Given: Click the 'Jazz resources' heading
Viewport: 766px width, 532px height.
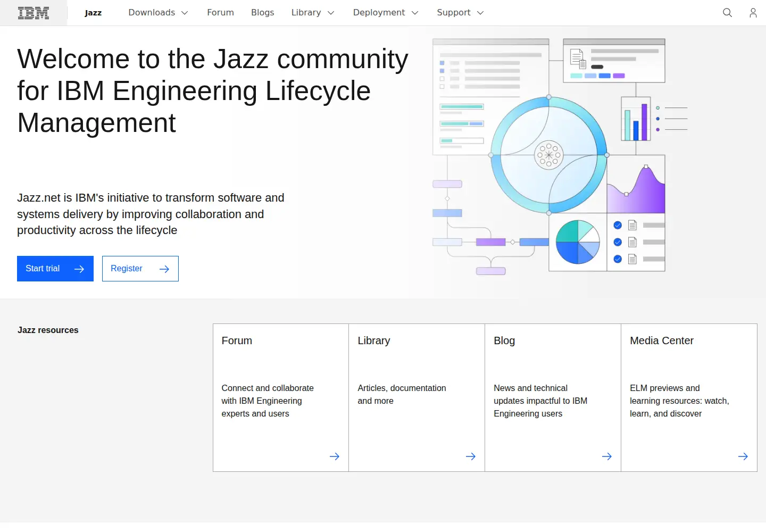Looking at the screenshot, I should [x=48, y=330].
